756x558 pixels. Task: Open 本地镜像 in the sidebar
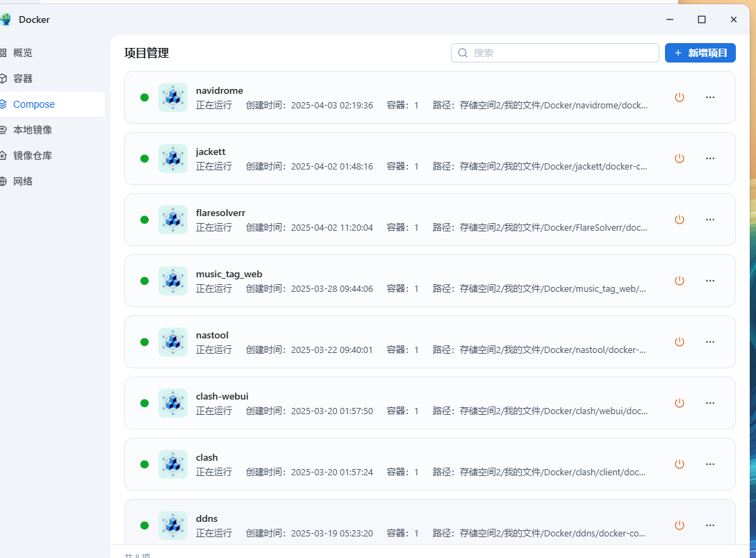[x=32, y=130]
